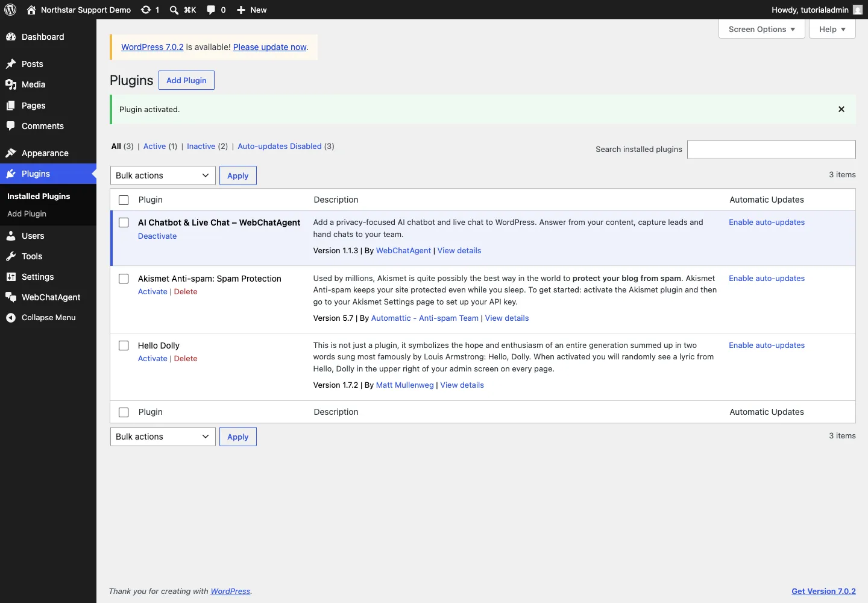
Task: Activate the Hello Dolly plugin
Action: click(x=153, y=358)
